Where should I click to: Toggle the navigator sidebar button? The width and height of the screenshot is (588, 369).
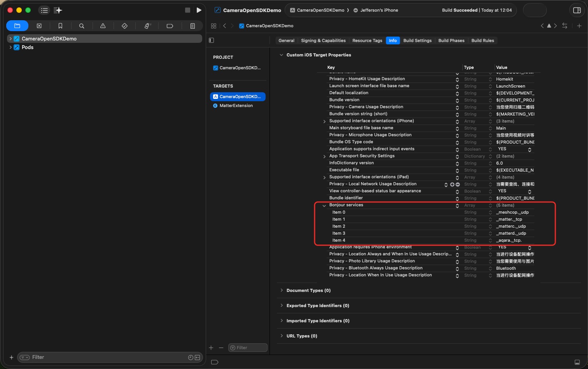coord(44,10)
